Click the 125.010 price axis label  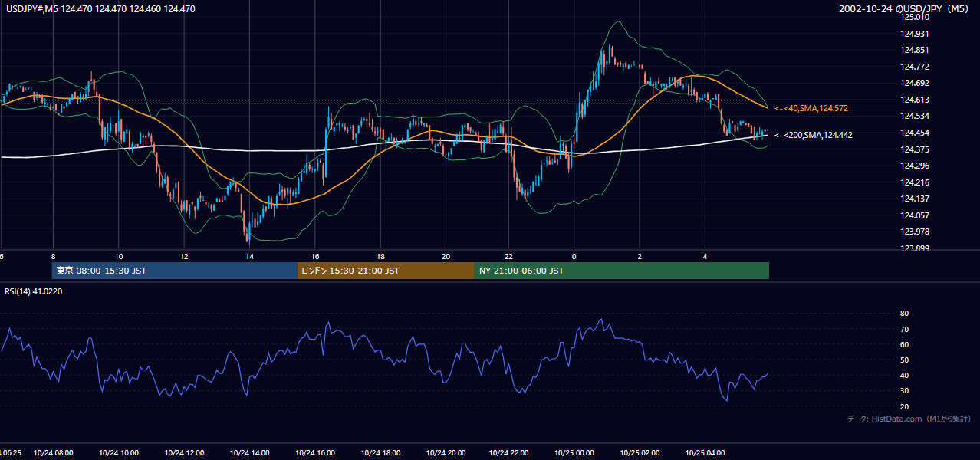pos(915,17)
